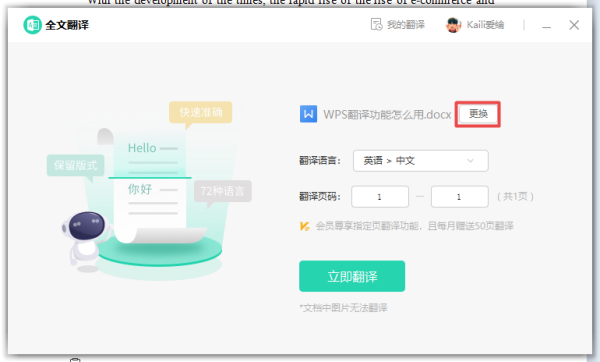Image resolution: width=600 pixels, height=362 pixels.
Task: Click the Kaili username label
Action: pos(485,25)
